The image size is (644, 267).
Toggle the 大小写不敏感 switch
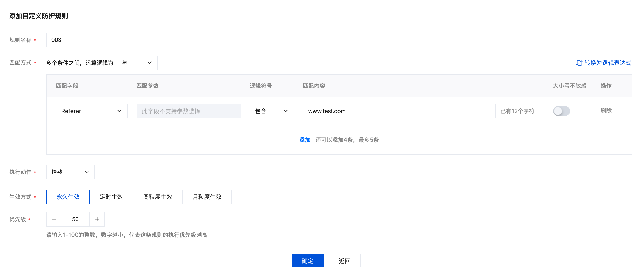(561, 111)
